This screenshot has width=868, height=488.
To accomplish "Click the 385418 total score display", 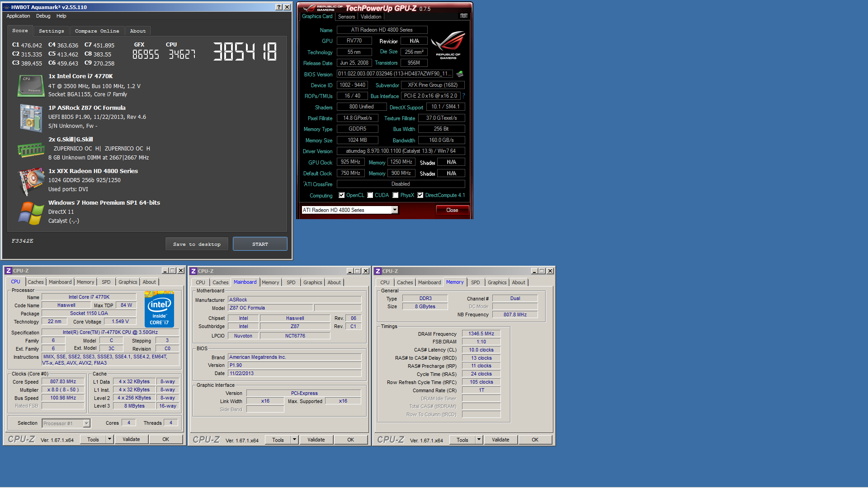I will (x=245, y=51).
